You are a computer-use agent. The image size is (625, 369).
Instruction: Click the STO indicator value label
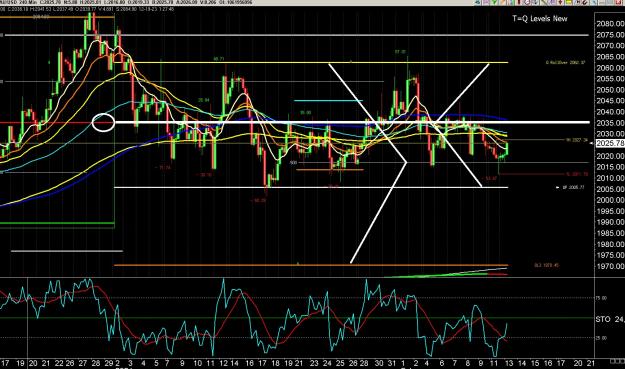pos(610,319)
